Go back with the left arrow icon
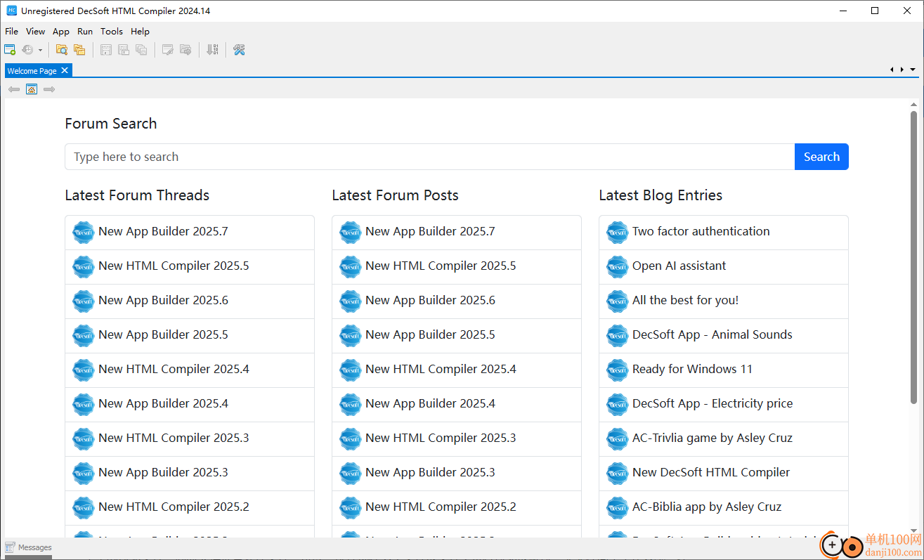The image size is (924, 560). pos(14,89)
